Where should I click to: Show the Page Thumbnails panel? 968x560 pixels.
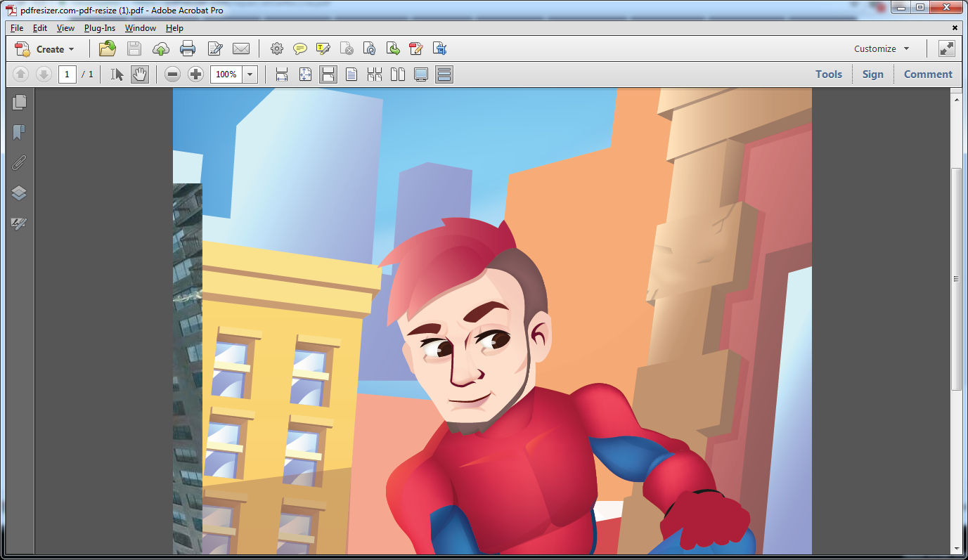[x=19, y=102]
